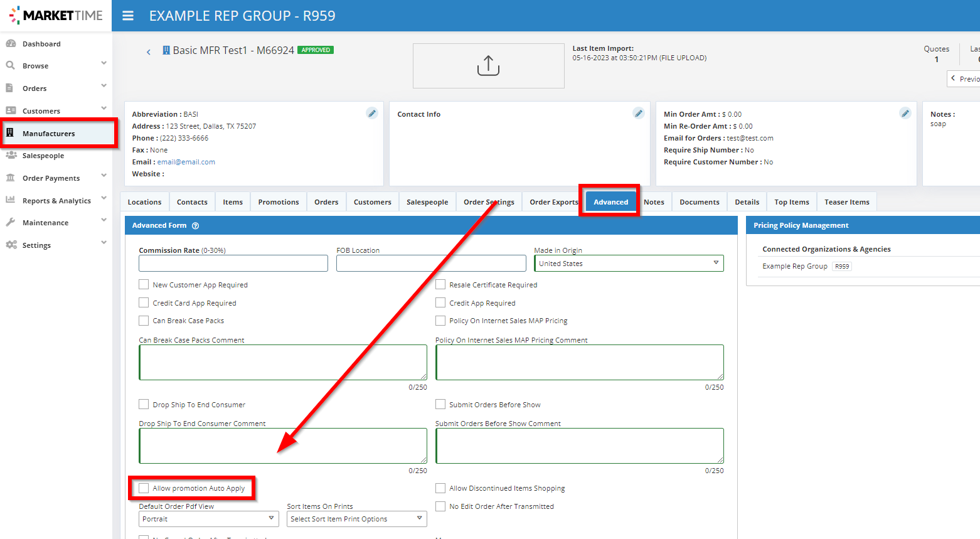Open Sort Items On Prints dropdown

(x=357, y=519)
